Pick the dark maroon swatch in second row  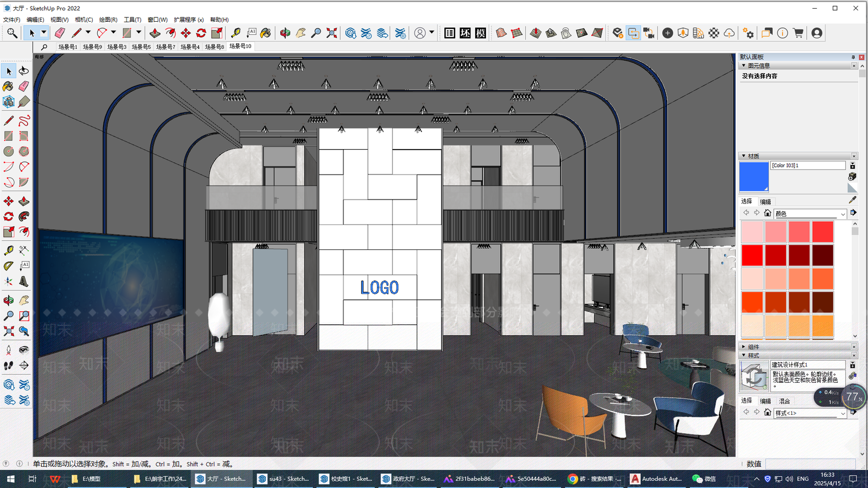click(x=823, y=255)
